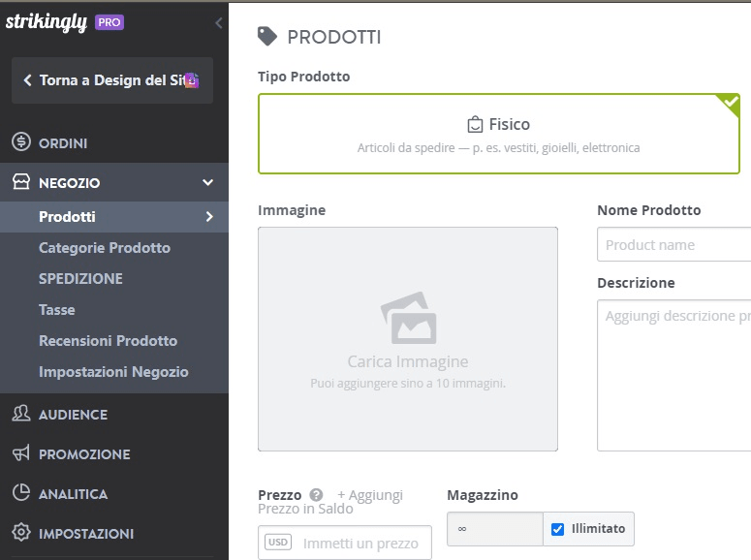
Task: Go back via Torna a Design del Sito
Action: [x=112, y=80]
